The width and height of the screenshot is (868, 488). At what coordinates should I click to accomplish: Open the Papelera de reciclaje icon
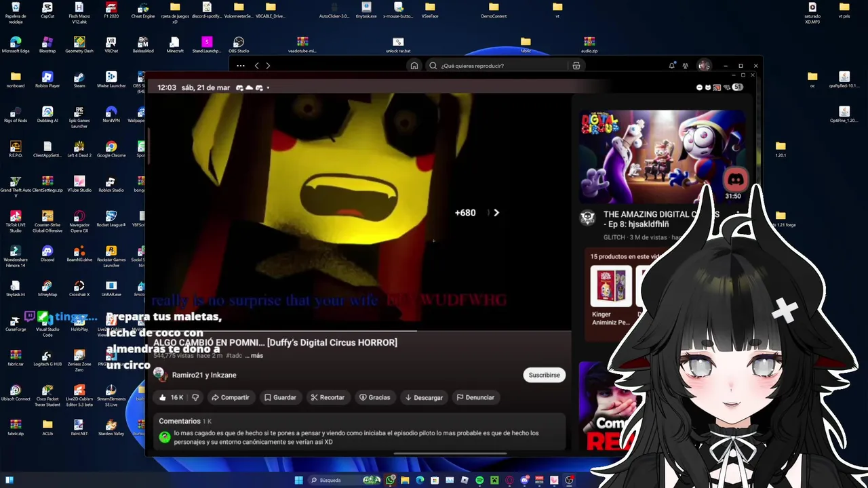[x=16, y=12]
